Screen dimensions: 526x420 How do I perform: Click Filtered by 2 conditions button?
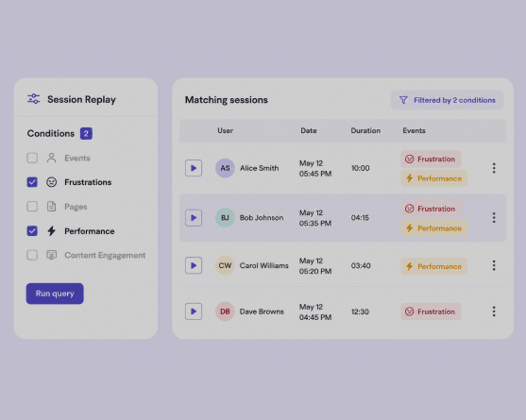447,100
